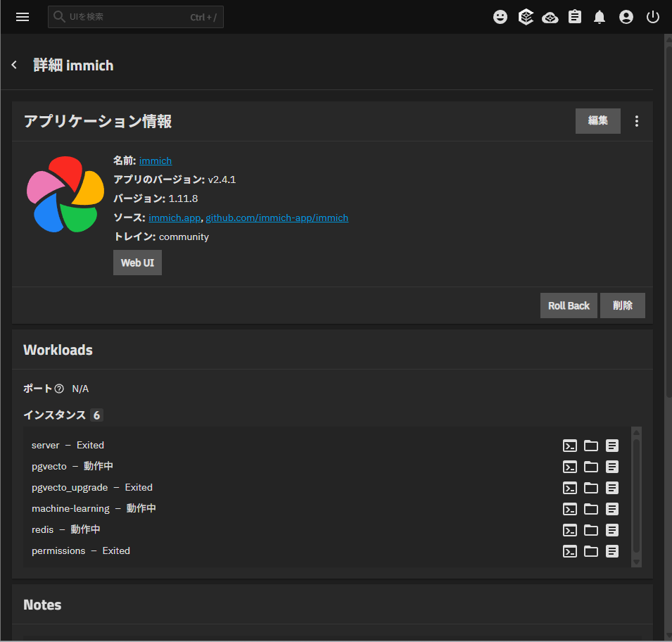Click the port help question mark icon
Viewport: 672px width, 642px height.
pos(59,389)
